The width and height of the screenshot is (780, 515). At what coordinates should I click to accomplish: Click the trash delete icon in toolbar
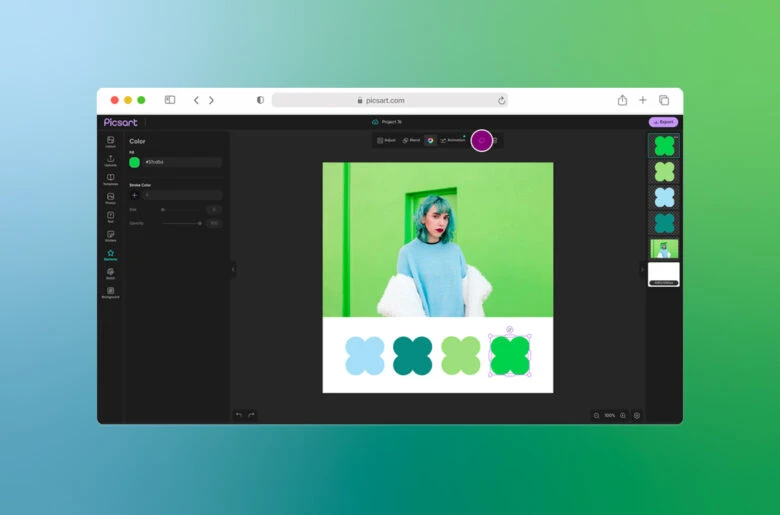[495, 140]
